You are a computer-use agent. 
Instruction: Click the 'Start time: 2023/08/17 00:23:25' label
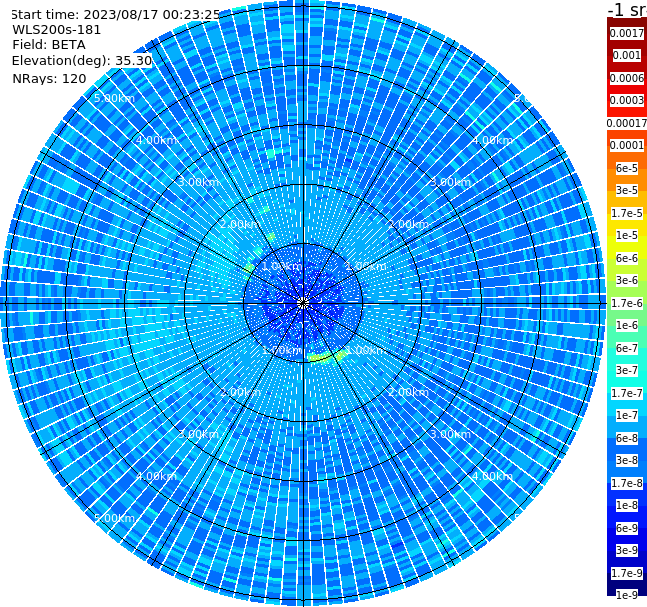coord(116,14)
